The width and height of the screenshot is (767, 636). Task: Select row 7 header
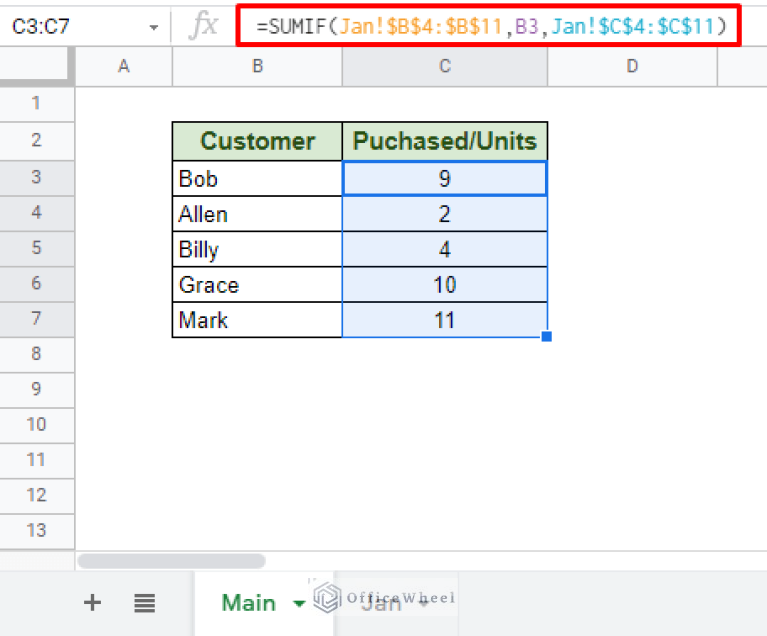(x=36, y=318)
